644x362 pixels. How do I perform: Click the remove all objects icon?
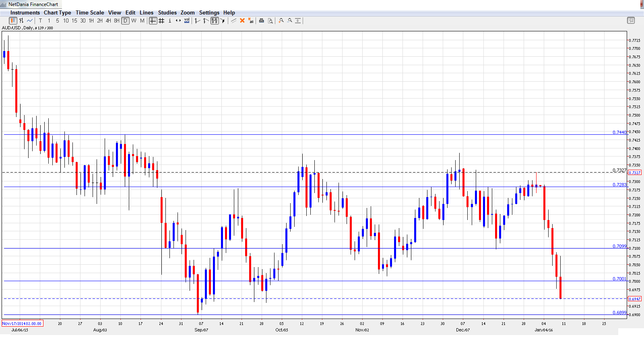250,21
